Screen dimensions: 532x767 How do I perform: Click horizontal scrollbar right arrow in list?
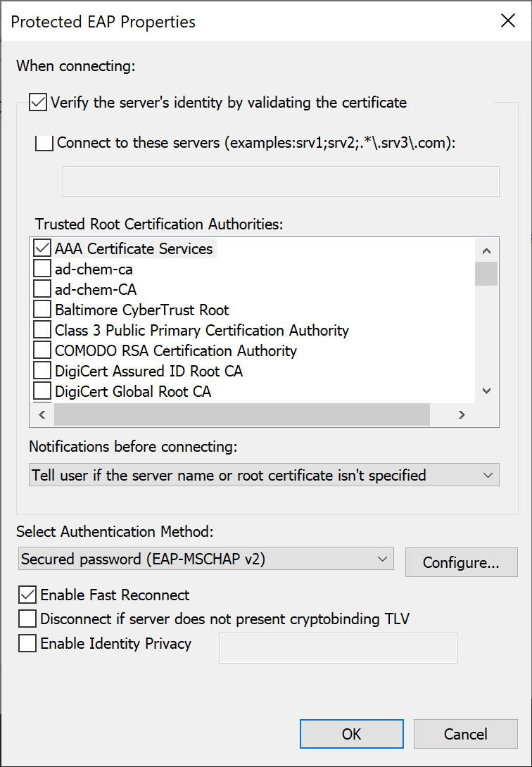462,414
